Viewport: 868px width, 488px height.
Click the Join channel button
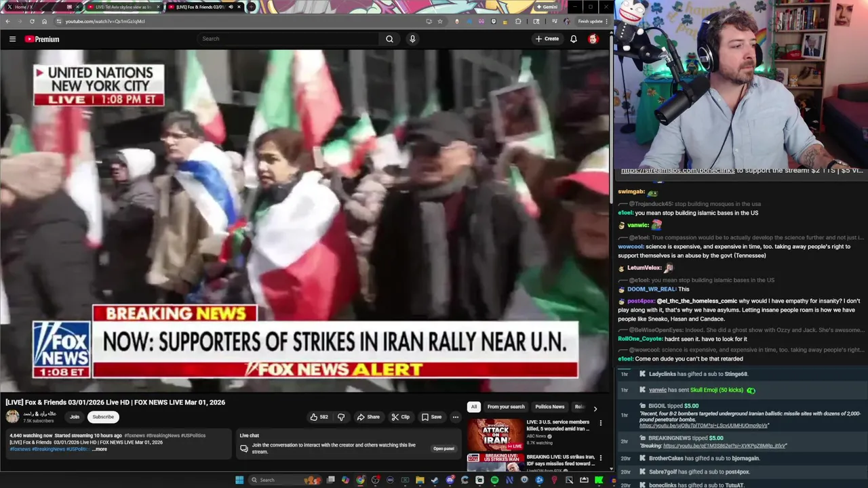click(x=75, y=417)
